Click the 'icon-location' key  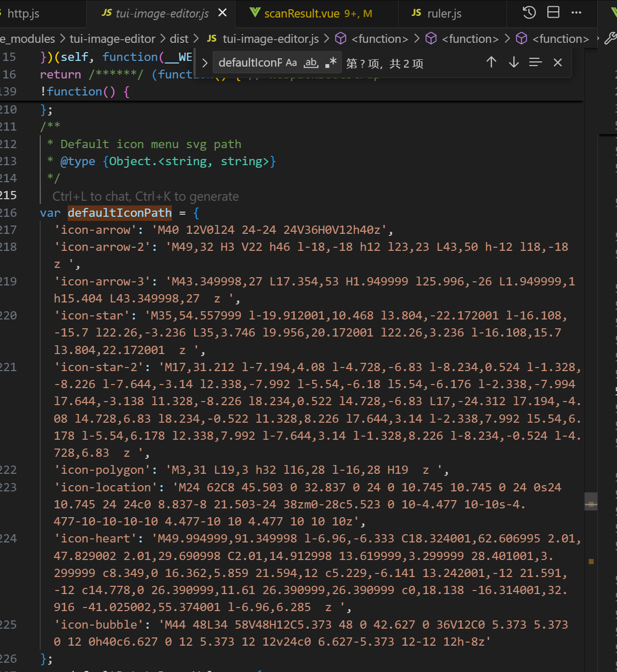(106, 487)
